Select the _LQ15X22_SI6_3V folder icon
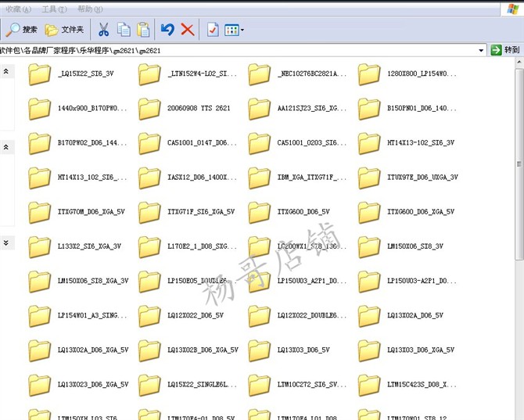This screenshot has height=420, width=524. (x=39, y=74)
